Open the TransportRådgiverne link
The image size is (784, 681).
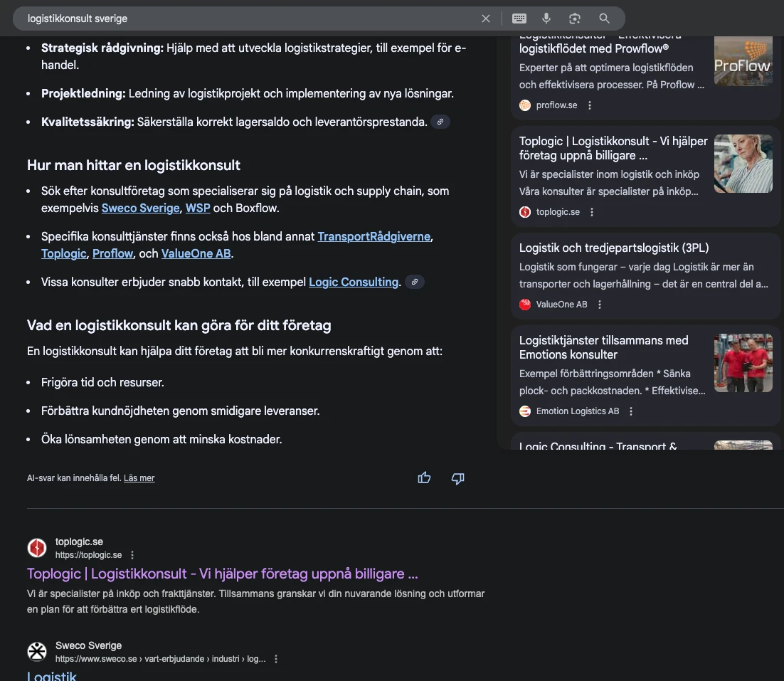(x=374, y=236)
